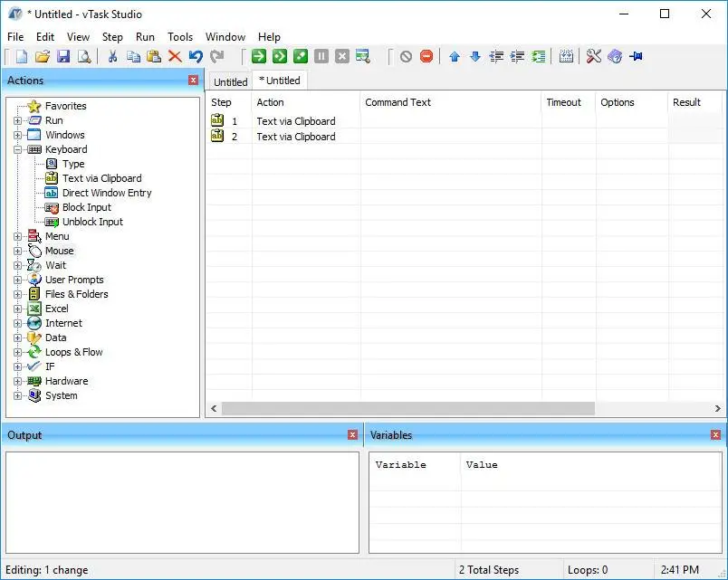Screen dimensions: 728x580
Task: Click the red breakpoint stop icon
Action: click(426, 57)
